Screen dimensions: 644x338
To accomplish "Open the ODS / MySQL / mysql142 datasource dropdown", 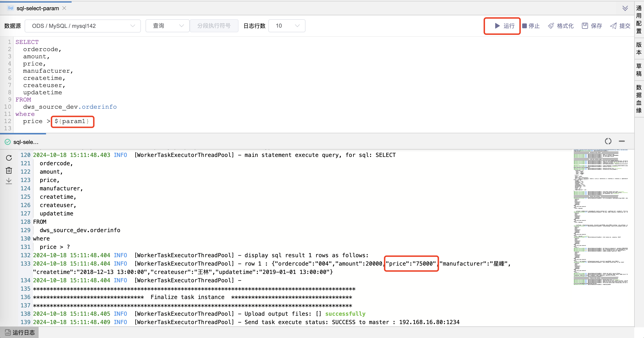I will click(x=83, y=26).
